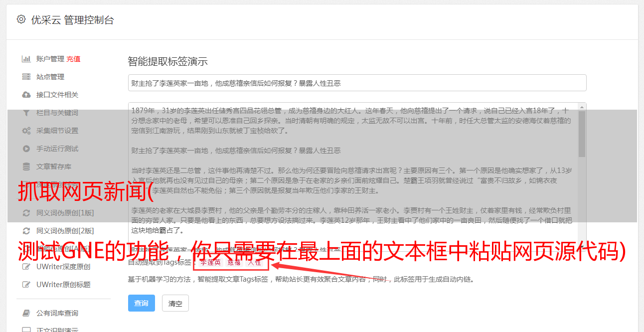The width and height of the screenshot is (644, 332).
Task: Click the gear icon beside 优采云 管理控制台
Action: pos(21,19)
